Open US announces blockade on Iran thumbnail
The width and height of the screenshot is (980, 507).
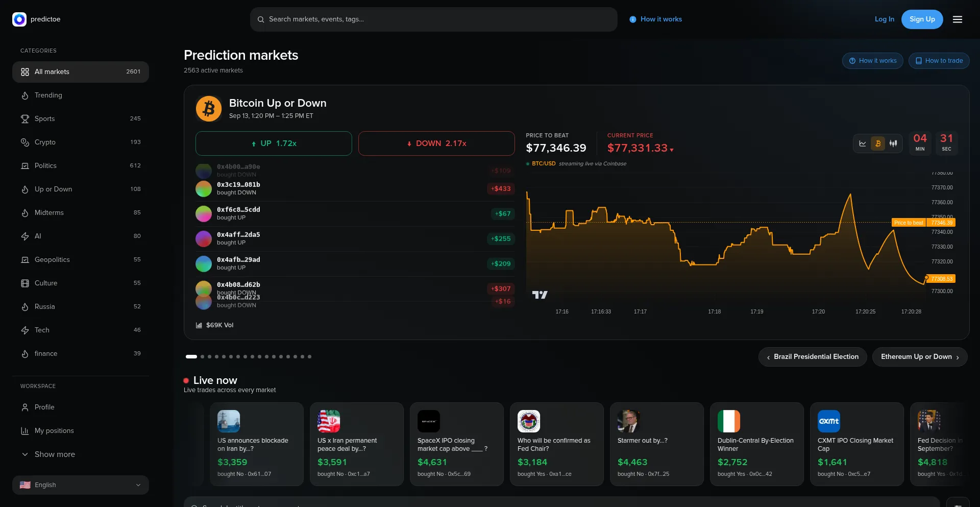coord(229,421)
